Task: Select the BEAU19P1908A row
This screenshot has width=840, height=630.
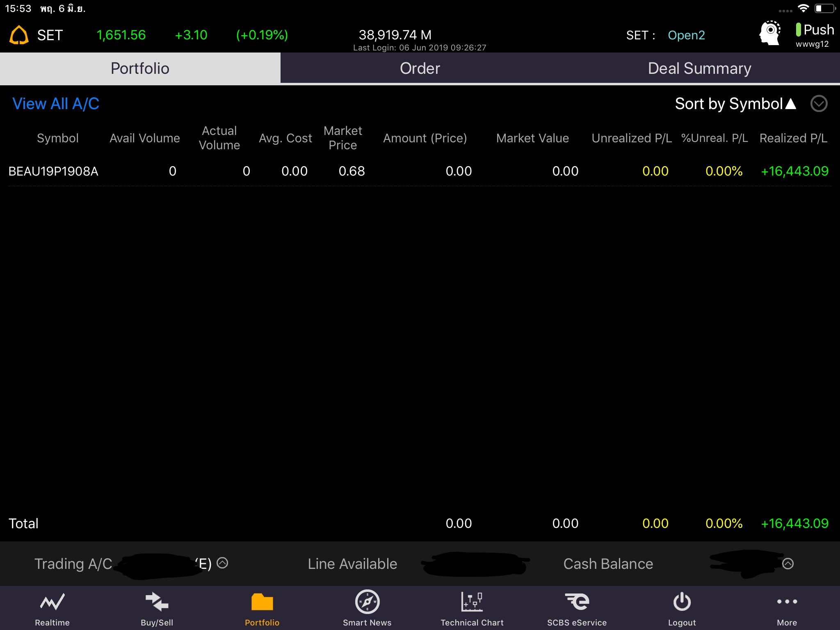Action: tap(53, 171)
